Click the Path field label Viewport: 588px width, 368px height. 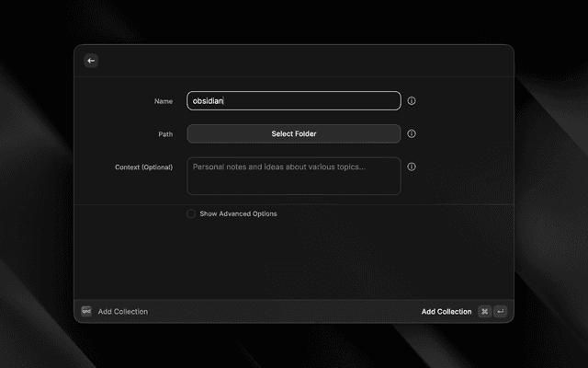point(165,134)
